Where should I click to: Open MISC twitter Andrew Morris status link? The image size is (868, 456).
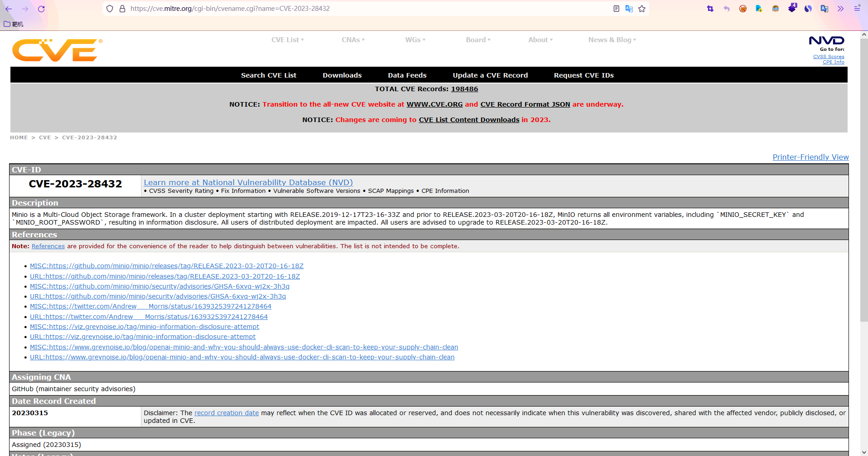(x=150, y=306)
